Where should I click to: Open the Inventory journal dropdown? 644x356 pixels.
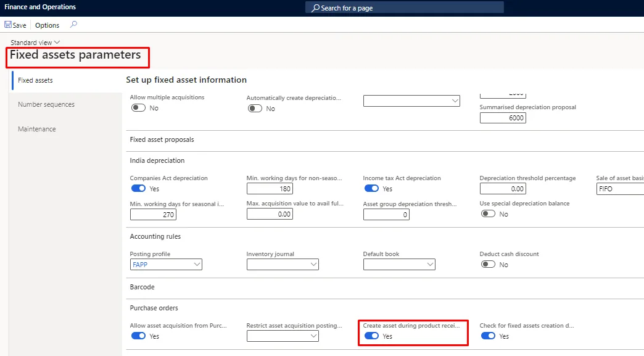tap(313, 265)
